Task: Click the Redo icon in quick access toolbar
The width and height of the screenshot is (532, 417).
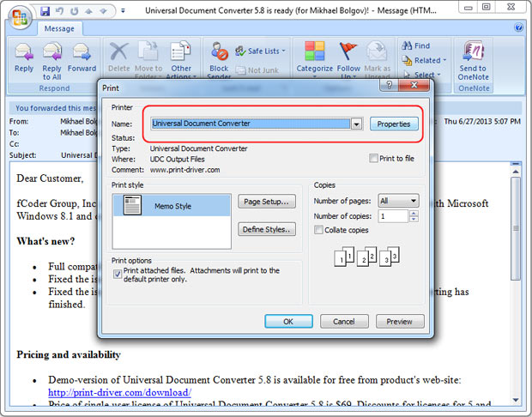Action: click(x=75, y=11)
